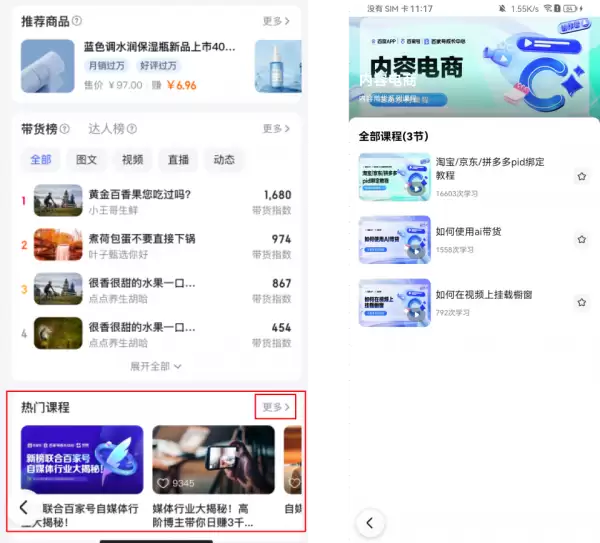This screenshot has height=543, width=600.
Task: Star the 如何使用ai带货 course
Action: pyautogui.click(x=581, y=240)
